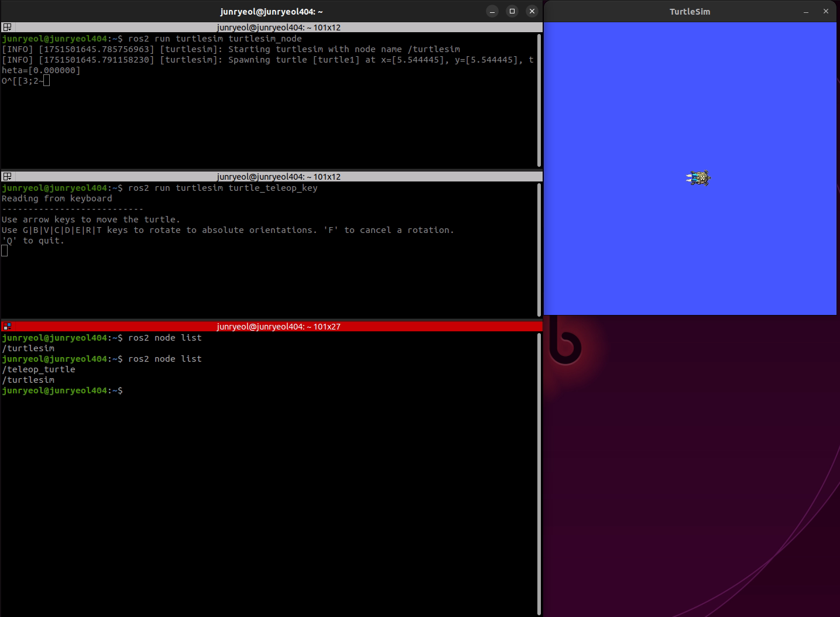Screen dimensions: 840x617
Task: Close the TurtleSim window
Action: coord(826,12)
